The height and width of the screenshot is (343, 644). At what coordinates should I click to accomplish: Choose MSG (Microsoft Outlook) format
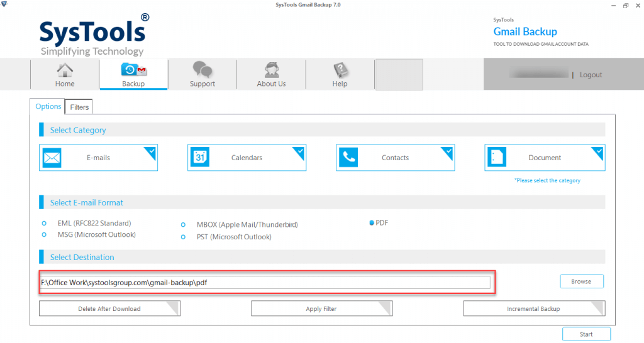point(44,235)
